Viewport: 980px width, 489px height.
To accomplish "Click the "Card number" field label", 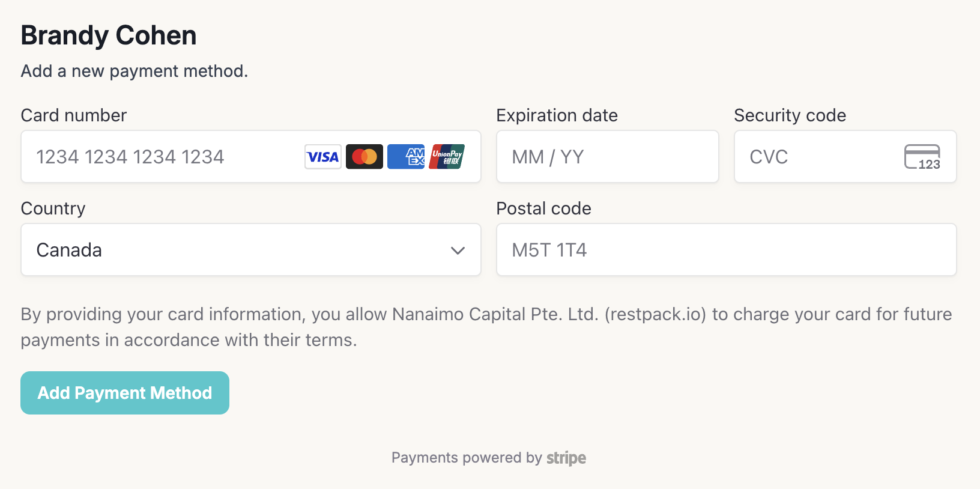I will (x=74, y=115).
